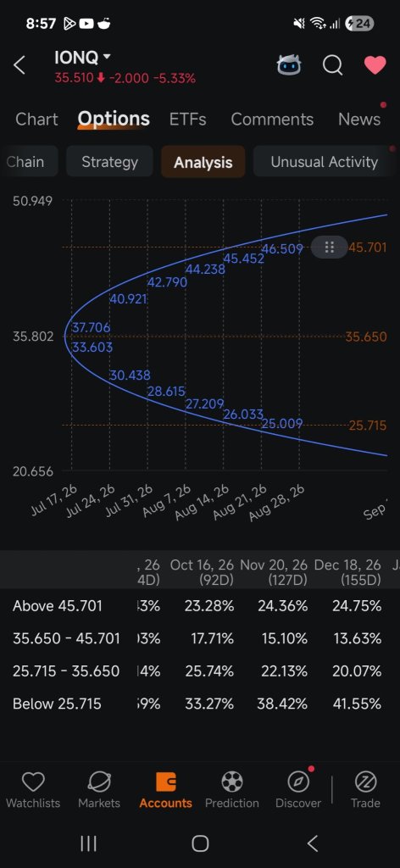Select the Unusual Activity sub-tab
The image size is (400, 868).
point(325,162)
